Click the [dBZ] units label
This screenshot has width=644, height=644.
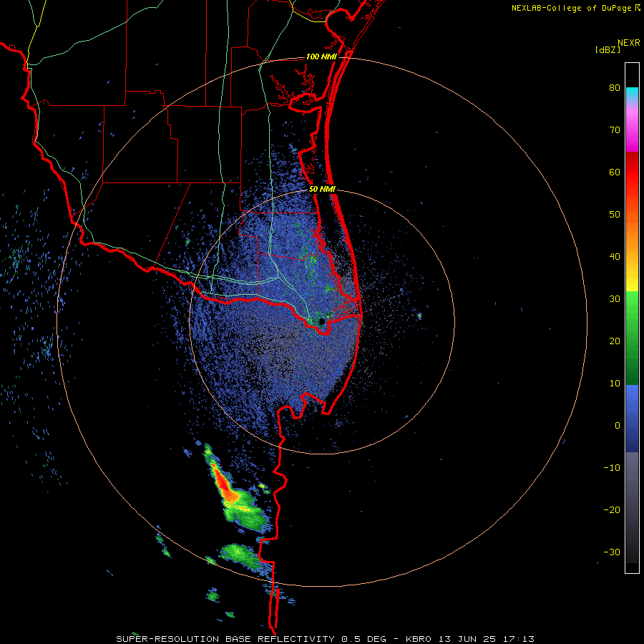(x=608, y=50)
